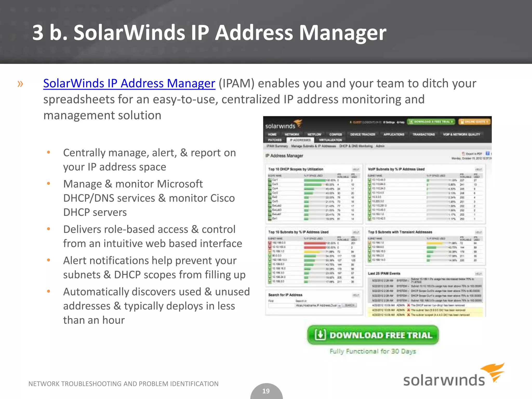Screen dimensions: 532x399
Task: Go to IPAM Summary submenu
Action: pyautogui.click(x=277, y=146)
